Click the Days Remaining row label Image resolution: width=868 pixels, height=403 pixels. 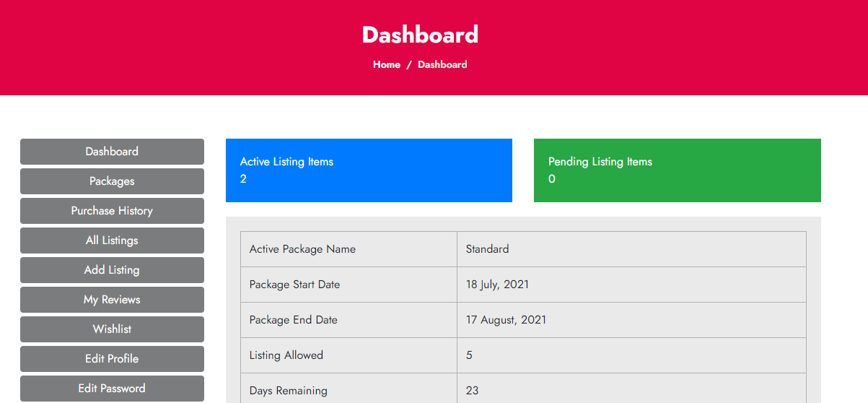289,391
